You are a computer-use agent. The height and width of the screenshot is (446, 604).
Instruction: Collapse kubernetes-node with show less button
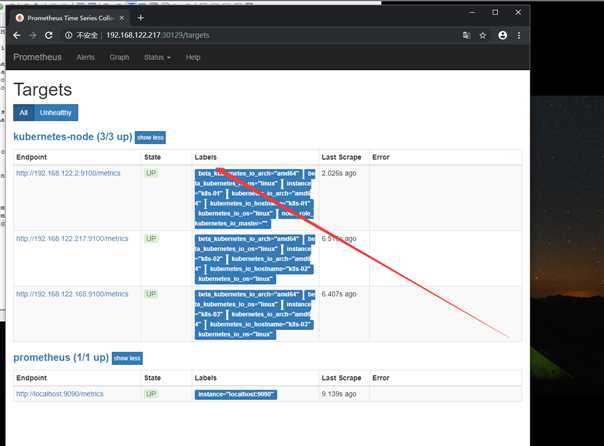click(150, 137)
